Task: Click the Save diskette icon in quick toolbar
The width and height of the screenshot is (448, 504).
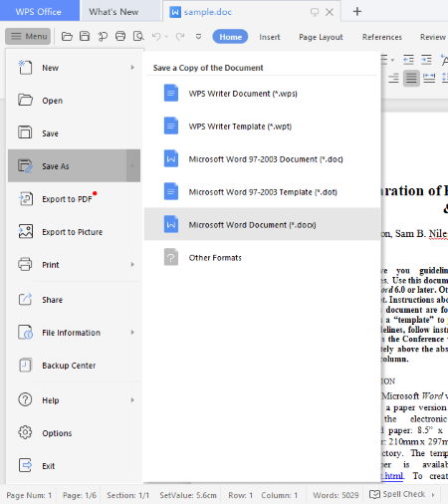Action: point(85,36)
